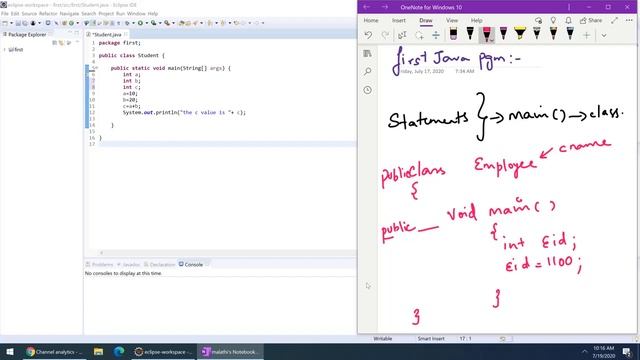Screen dimensions: 640x360
Task: Switch to malathi's Notebook taskbar item
Action: coord(231,351)
